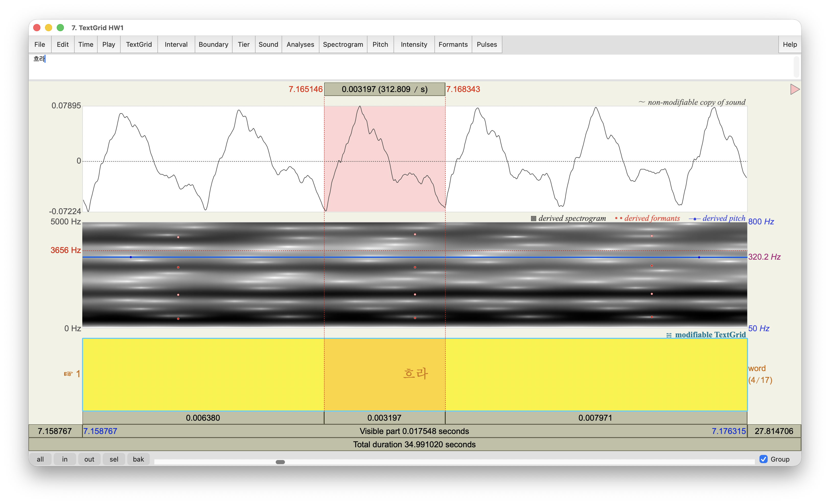Open the Intensity menu

(x=414, y=44)
